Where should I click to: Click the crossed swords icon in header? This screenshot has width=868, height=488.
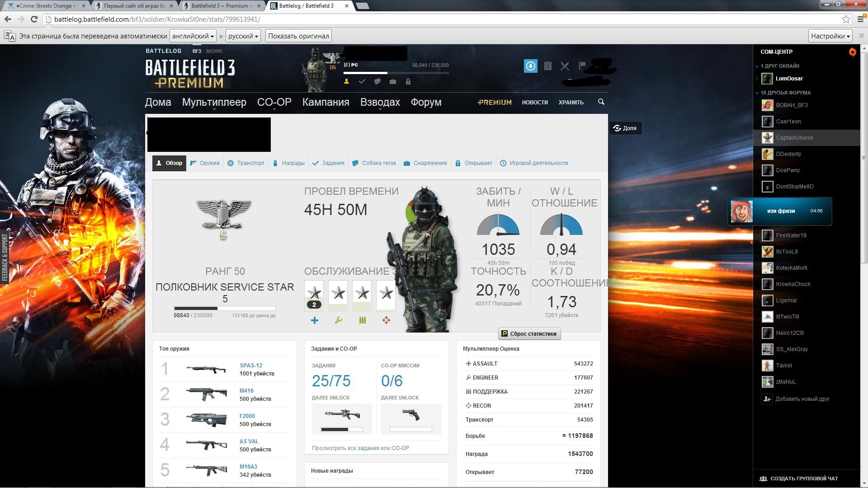coord(565,66)
